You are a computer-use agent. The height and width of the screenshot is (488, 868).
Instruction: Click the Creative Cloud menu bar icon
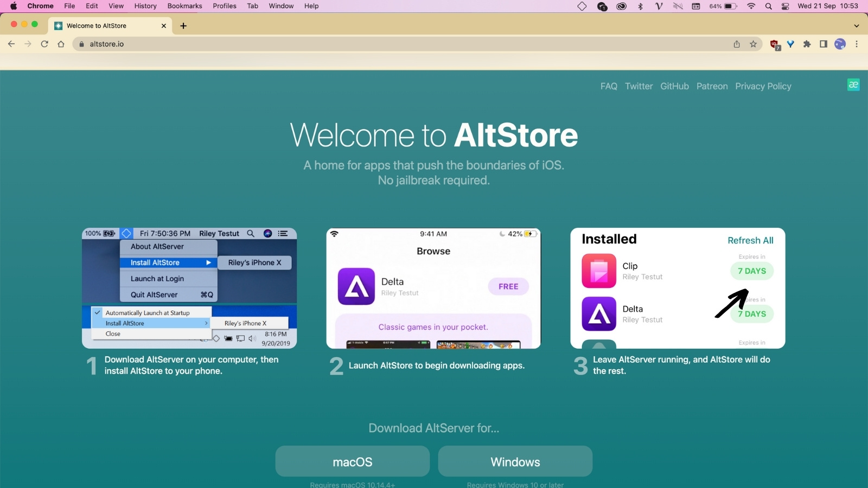pyautogui.click(x=621, y=6)
